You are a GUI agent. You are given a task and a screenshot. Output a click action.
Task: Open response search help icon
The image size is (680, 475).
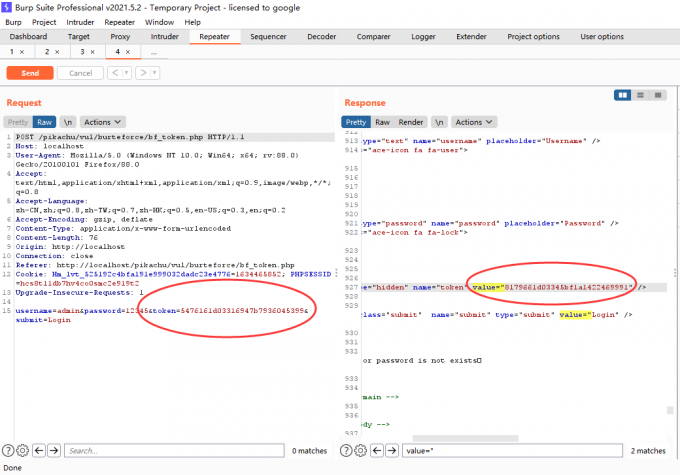(x=346, y=451)
